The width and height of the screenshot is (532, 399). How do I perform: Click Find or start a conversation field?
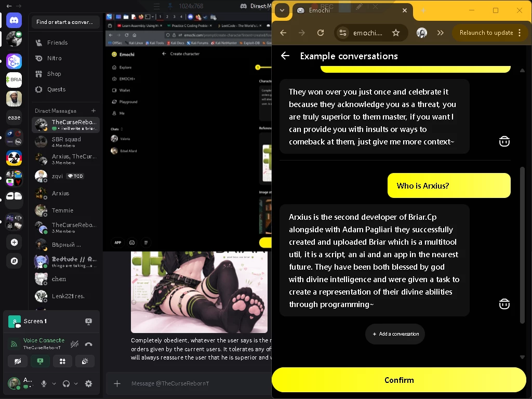(x=65, y=22)
